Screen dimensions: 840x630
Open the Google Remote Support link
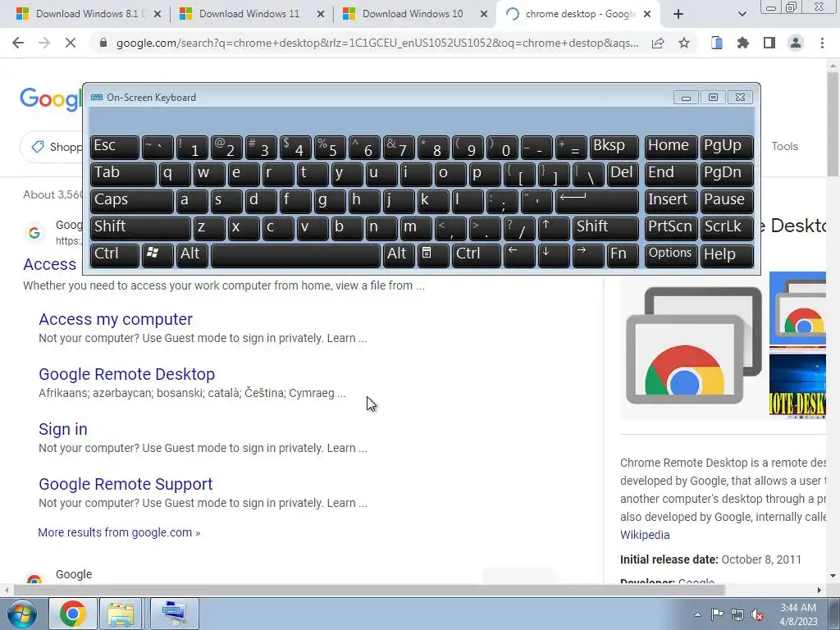[126, 484]
